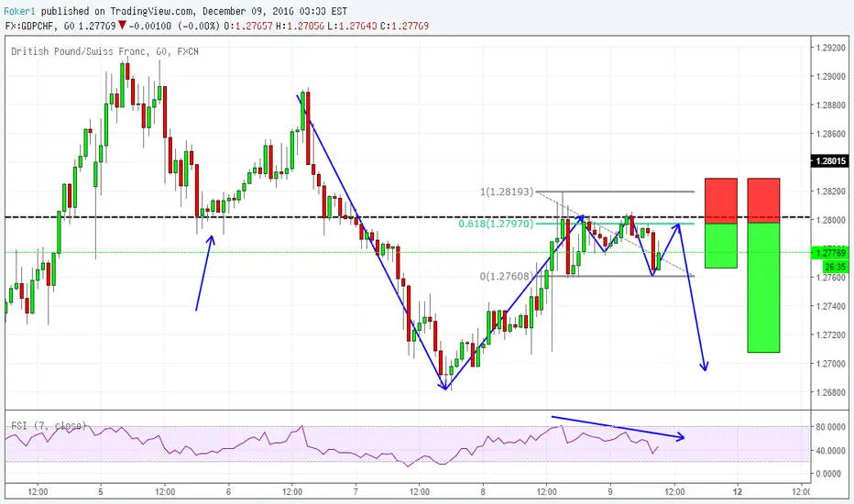Click the black 1.28015 price line label
This screenshot has width=854, height=504.
[x=830, y=160]
